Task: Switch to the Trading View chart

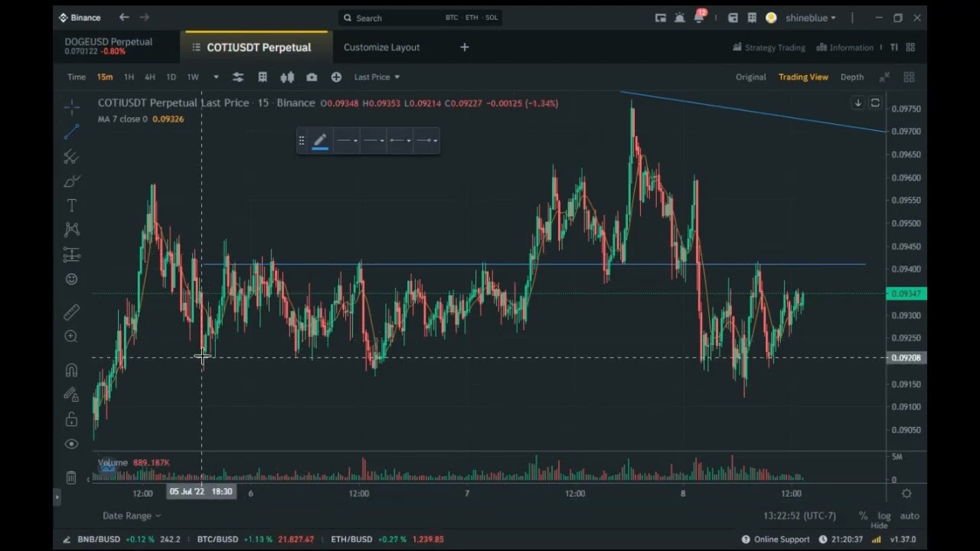Action: tap(803, 77)
